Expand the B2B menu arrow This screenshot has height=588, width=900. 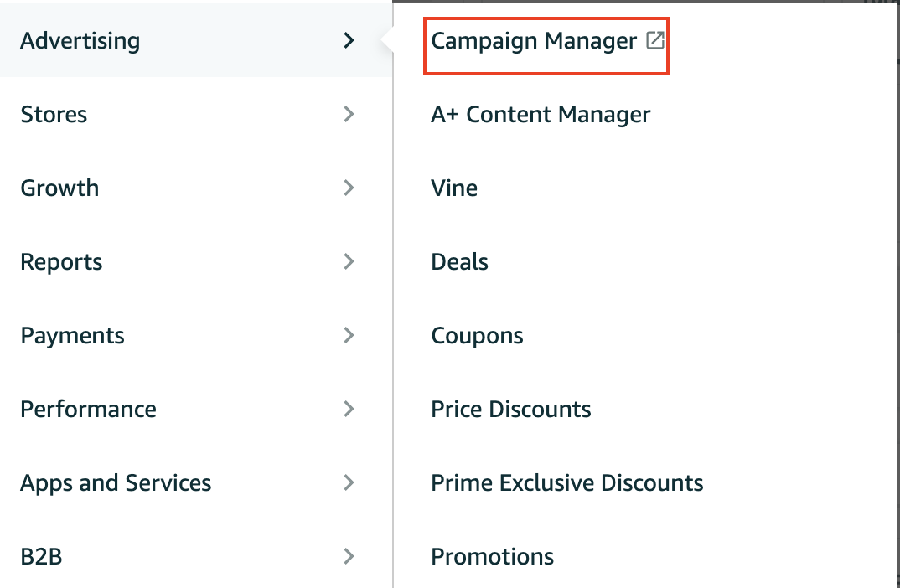pos(349,556)
